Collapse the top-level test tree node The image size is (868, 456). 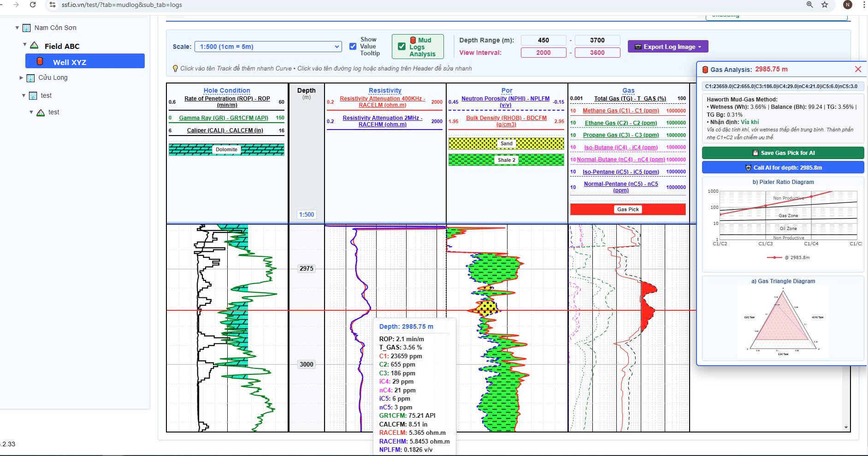click(x=24, y=95)
